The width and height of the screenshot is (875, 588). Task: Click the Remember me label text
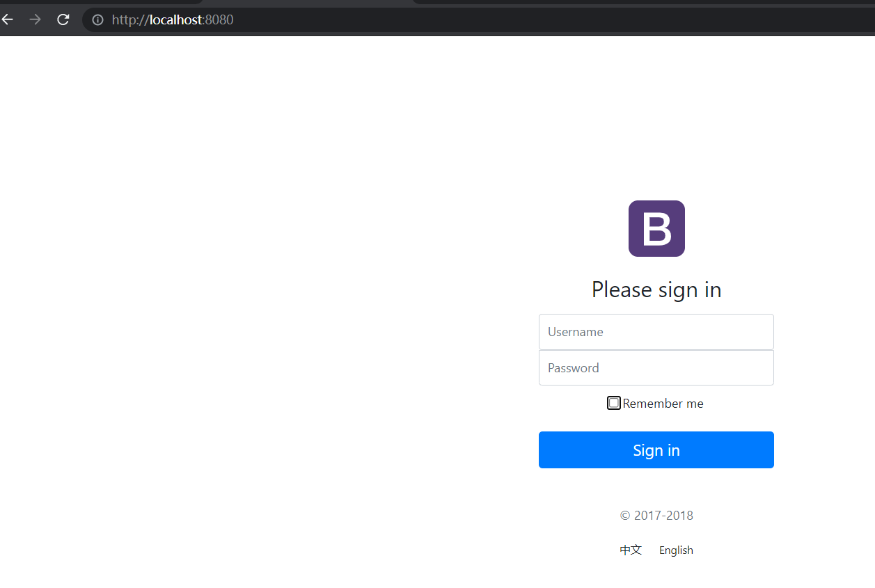tap(663, 404)
